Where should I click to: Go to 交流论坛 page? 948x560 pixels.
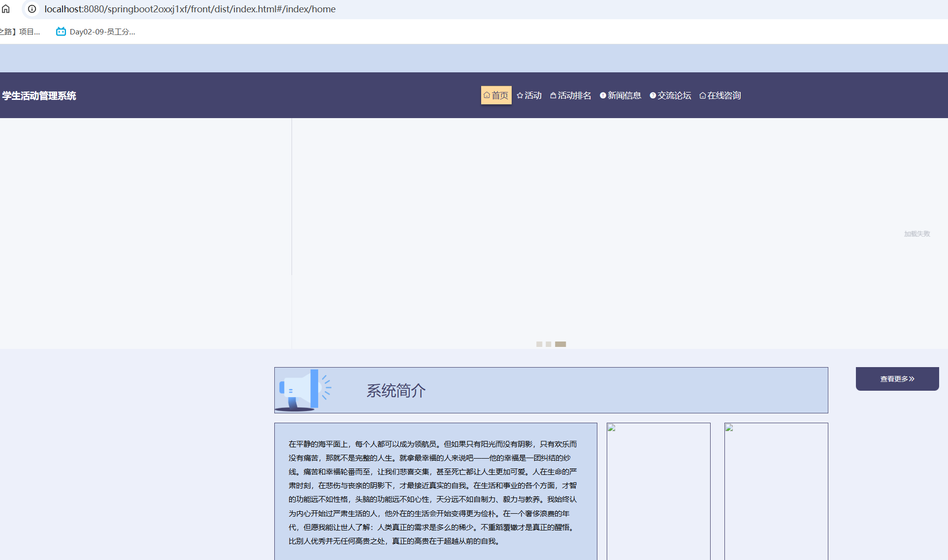pos(674,95)
